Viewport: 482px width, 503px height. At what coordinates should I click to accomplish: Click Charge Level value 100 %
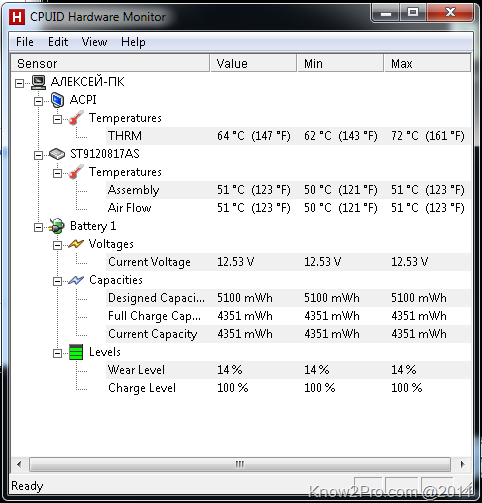click(233, 388)
